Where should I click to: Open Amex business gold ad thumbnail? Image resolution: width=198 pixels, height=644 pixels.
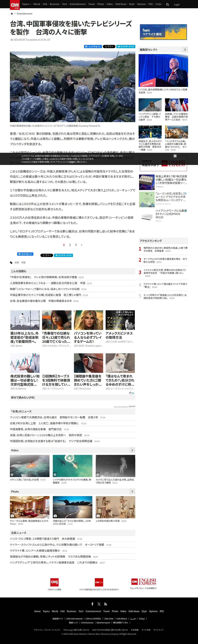[120, 320]
